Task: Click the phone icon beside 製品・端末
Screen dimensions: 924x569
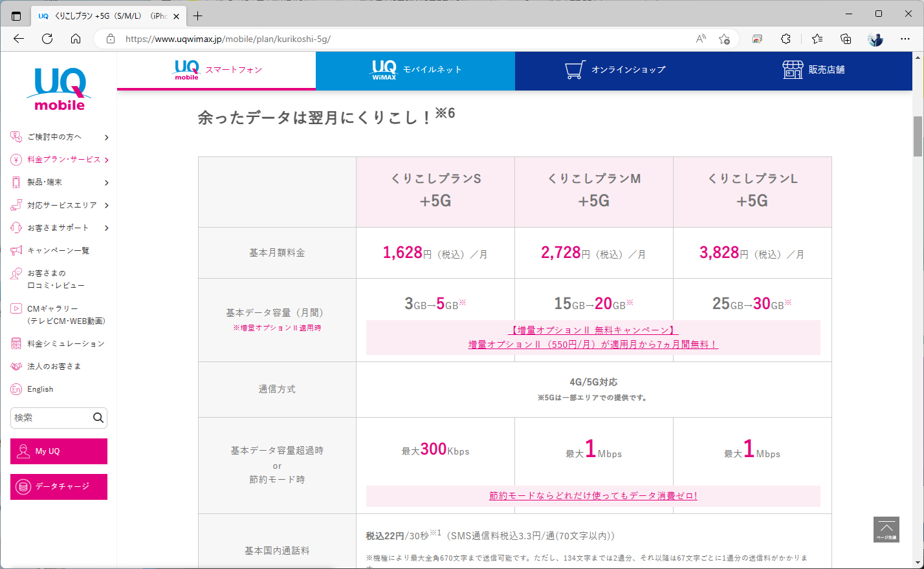Action: coord(16,182)
